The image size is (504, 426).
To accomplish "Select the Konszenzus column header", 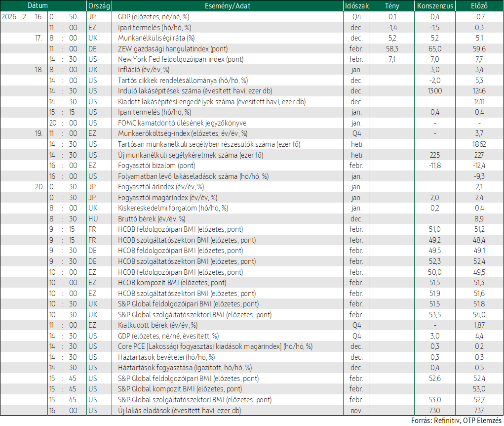I will [435, 6].
